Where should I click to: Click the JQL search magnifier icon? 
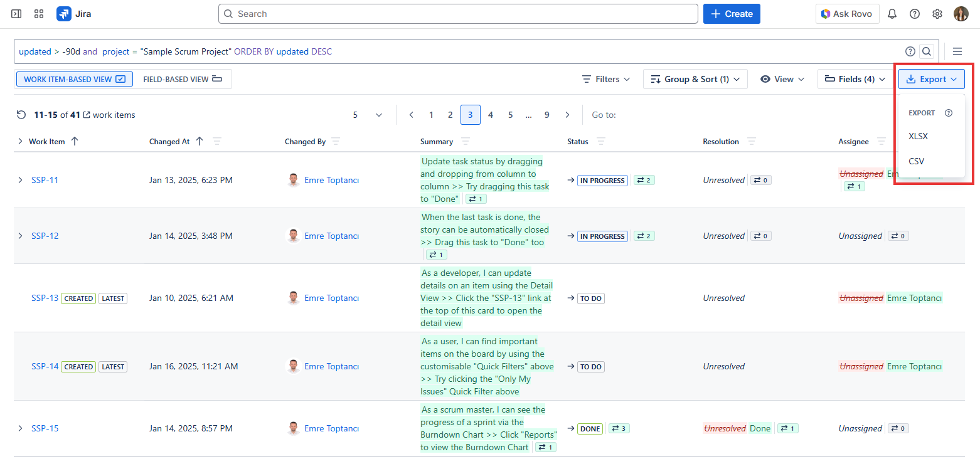927,51
